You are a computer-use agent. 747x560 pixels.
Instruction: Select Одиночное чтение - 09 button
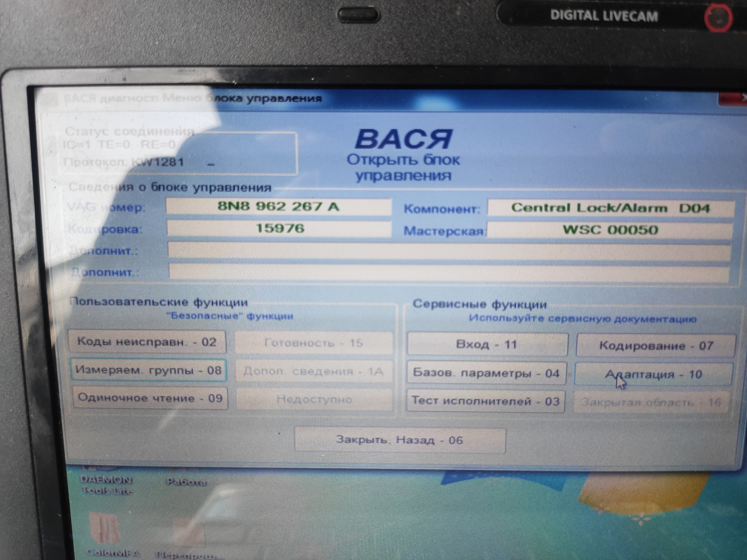click(150, 398)
